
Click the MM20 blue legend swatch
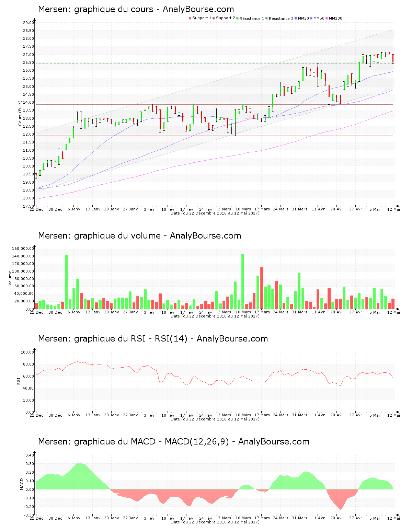click(296, 18)
